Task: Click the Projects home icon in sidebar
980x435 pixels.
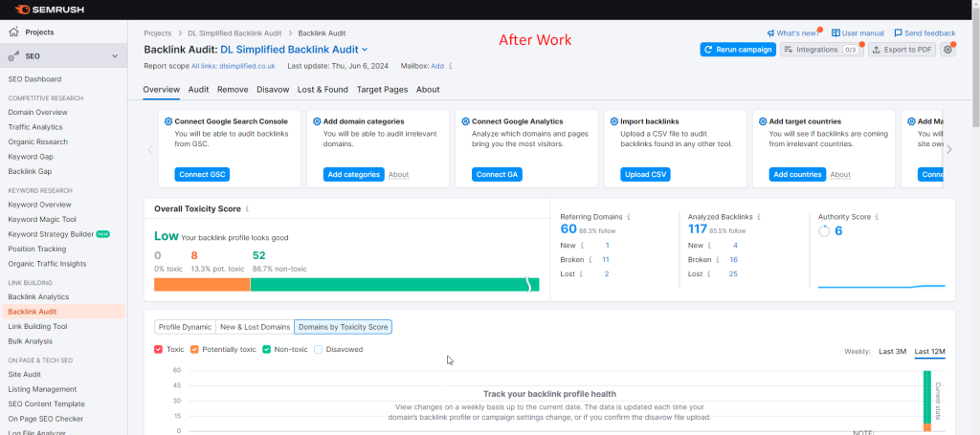Action: pyautogui.click(x=15, y=33)
